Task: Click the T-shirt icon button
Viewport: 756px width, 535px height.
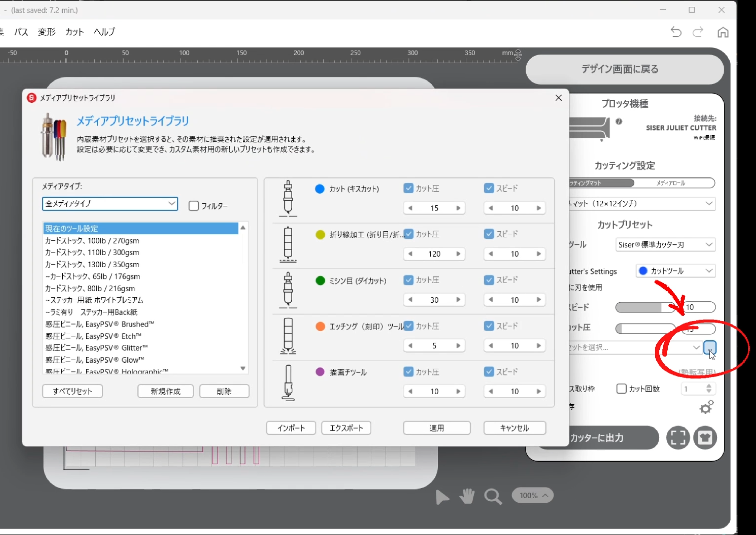Action: click(705, 438)
